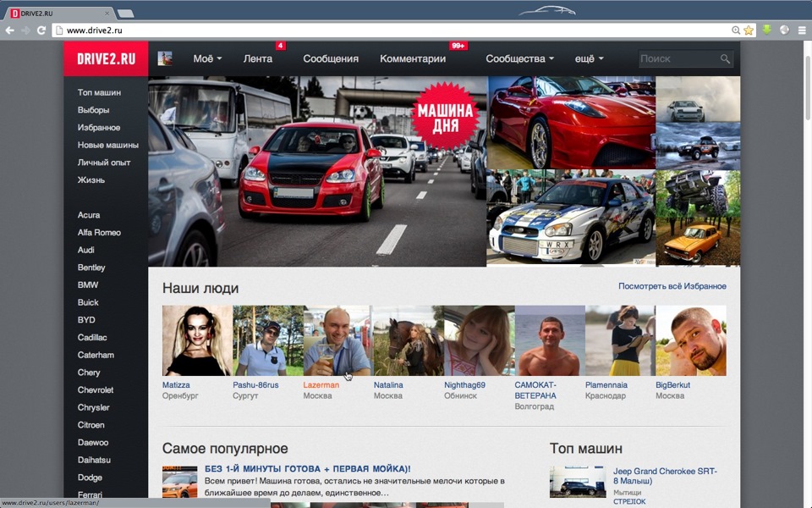Open Жизнь in sidebar
Viewport: 812px width, 508px height.
pos(91,179)
